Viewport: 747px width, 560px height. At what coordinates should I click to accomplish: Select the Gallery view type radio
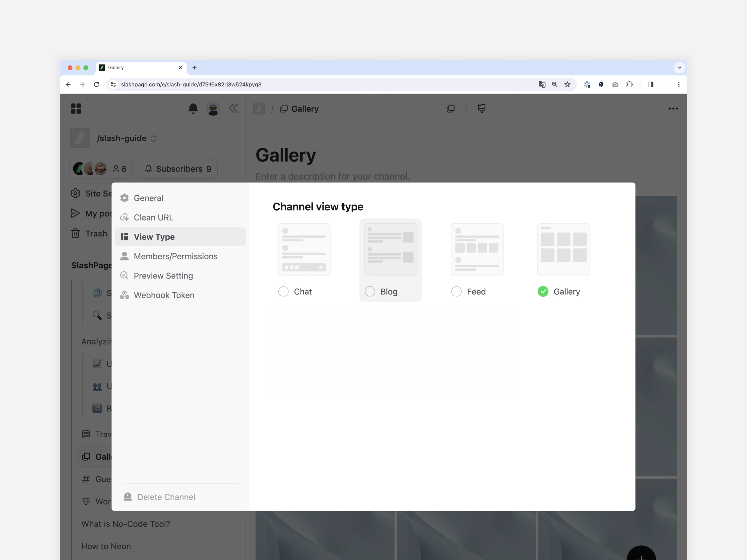(543, 291)
